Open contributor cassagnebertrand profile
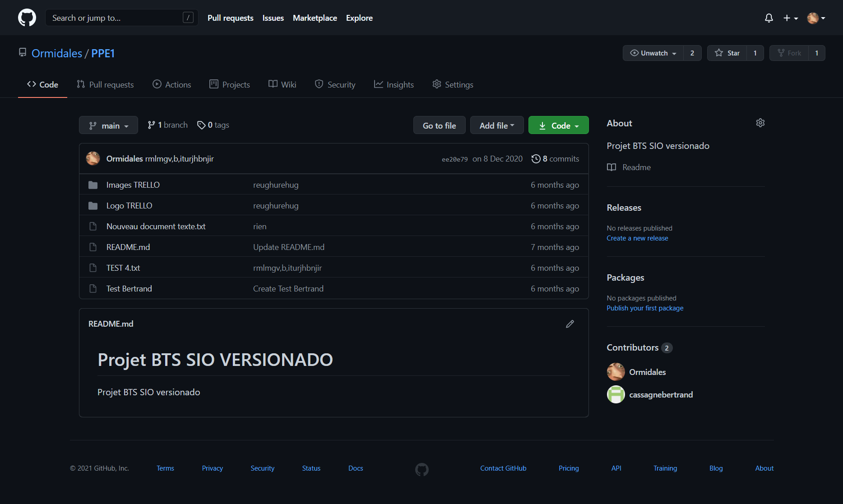Image resolution: width=843 pixels, height=504 pixels. tap(661, 394)
